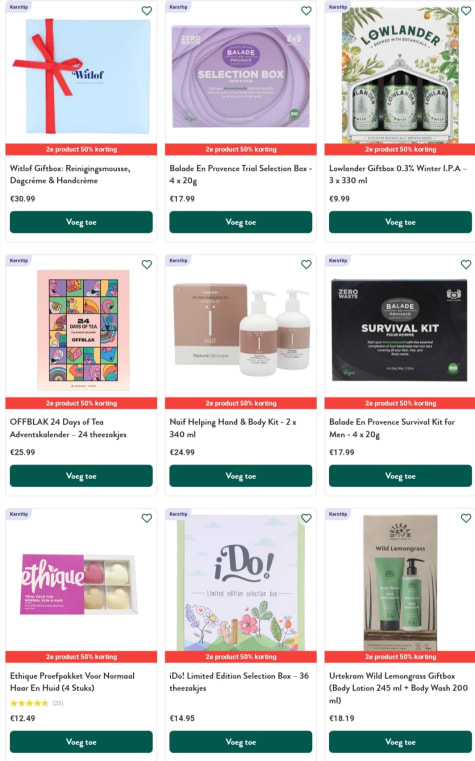
Task: Favorite the Balade Survival Kit for Men
Action: [466, 265]
